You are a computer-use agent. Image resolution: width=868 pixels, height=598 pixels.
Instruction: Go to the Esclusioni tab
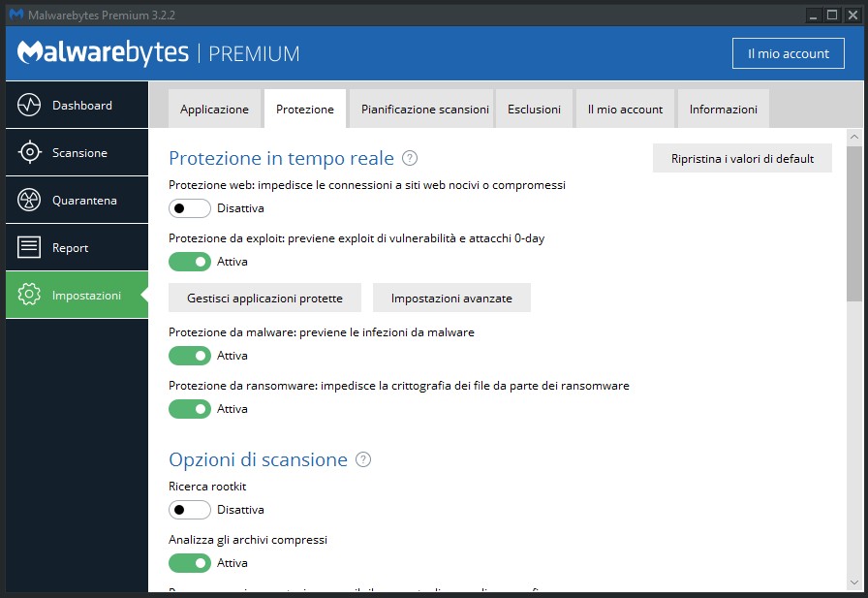pyautogui.click(x=534, y=110)
